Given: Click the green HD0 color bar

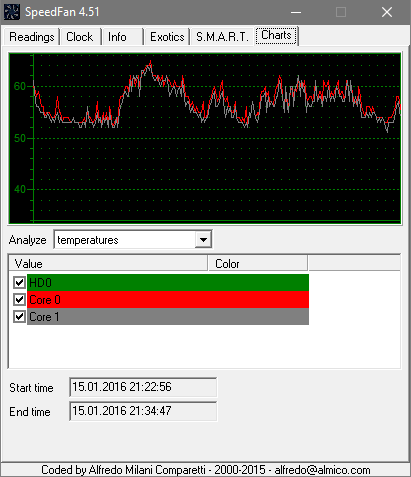Looking at the screenshot, I should pos(168,282).
